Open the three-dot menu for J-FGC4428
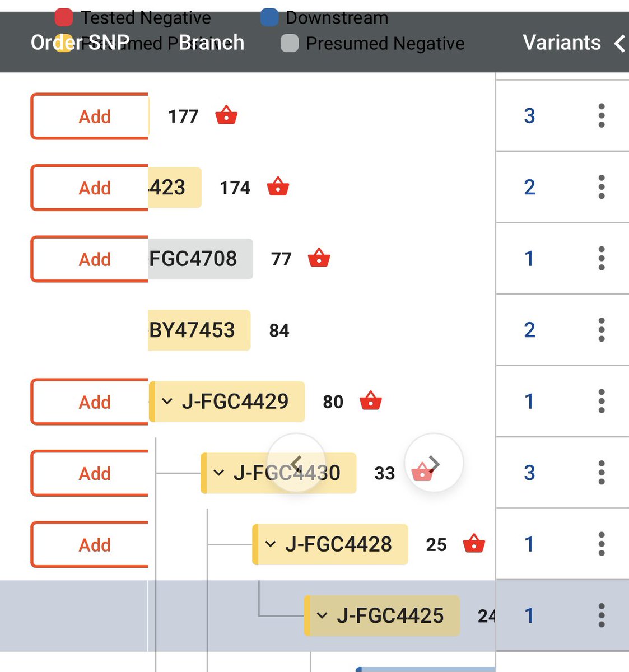629x672 pixels. tap(602, 544)
